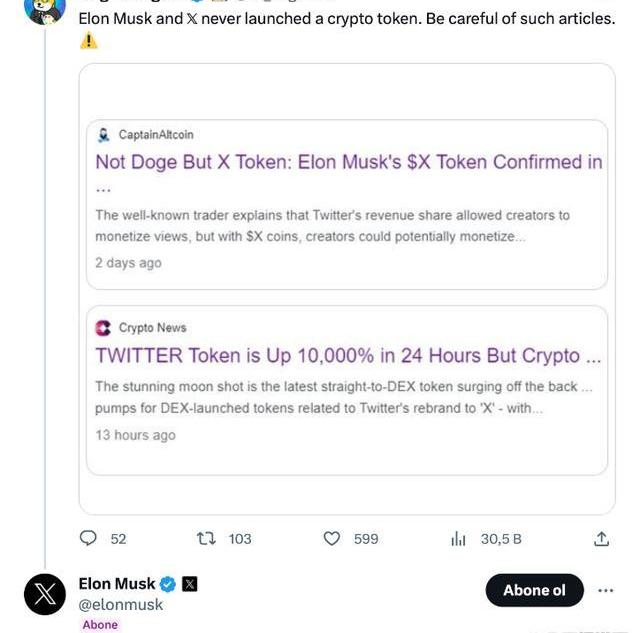Click the share upload arrow icon

601,538
